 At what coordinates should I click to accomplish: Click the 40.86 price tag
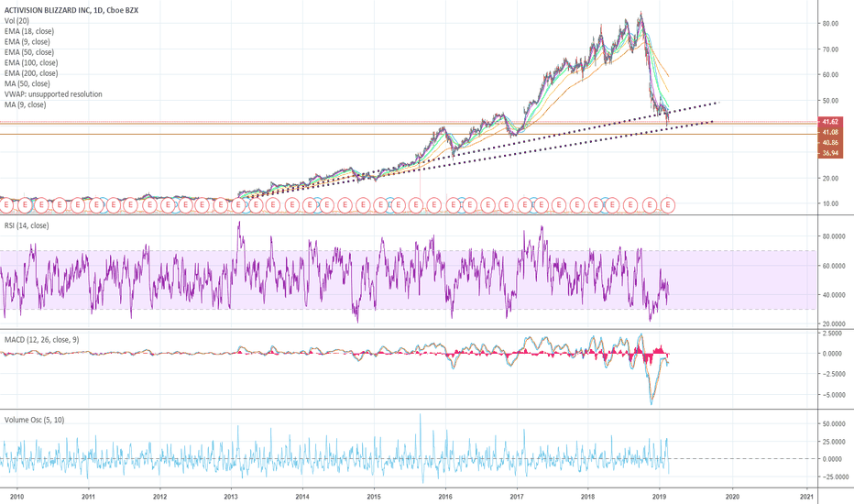[830, 142]
